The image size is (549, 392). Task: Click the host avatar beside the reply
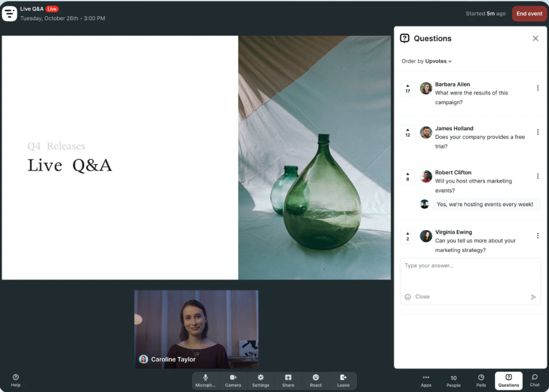tap(424, 204)
